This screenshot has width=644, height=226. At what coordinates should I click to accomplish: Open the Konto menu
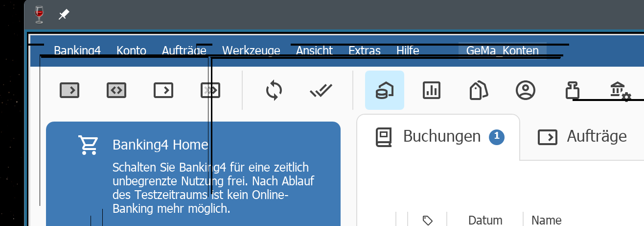tap(131, 50)
